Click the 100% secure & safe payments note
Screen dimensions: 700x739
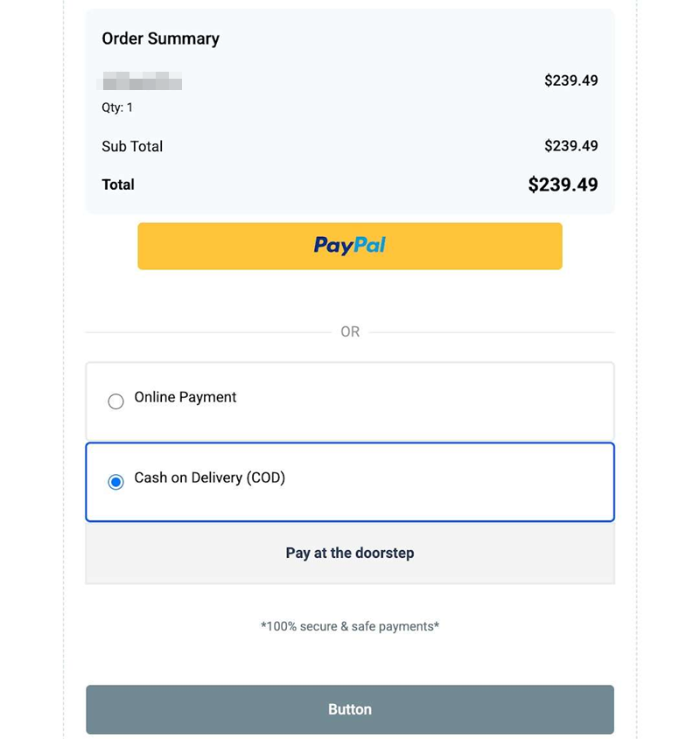(x=350, y=626)
